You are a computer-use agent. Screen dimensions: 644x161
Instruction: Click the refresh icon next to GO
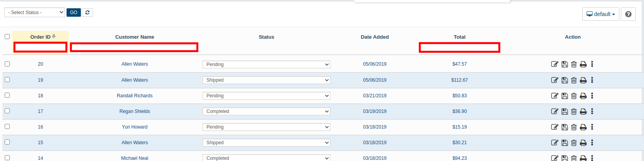[x=87, y=13]
